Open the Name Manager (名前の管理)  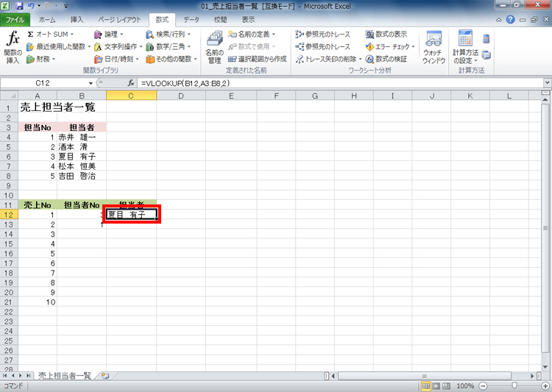tap(214, 48)
